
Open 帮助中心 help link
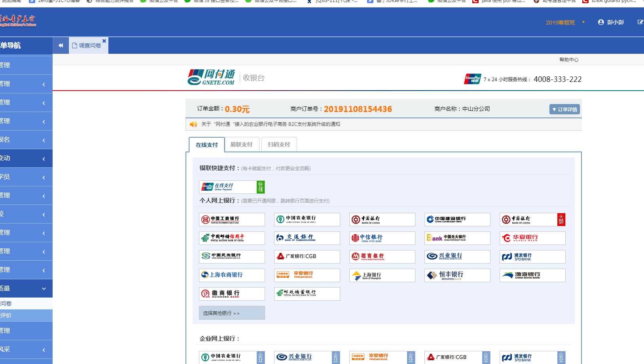[x=569, y=60]
